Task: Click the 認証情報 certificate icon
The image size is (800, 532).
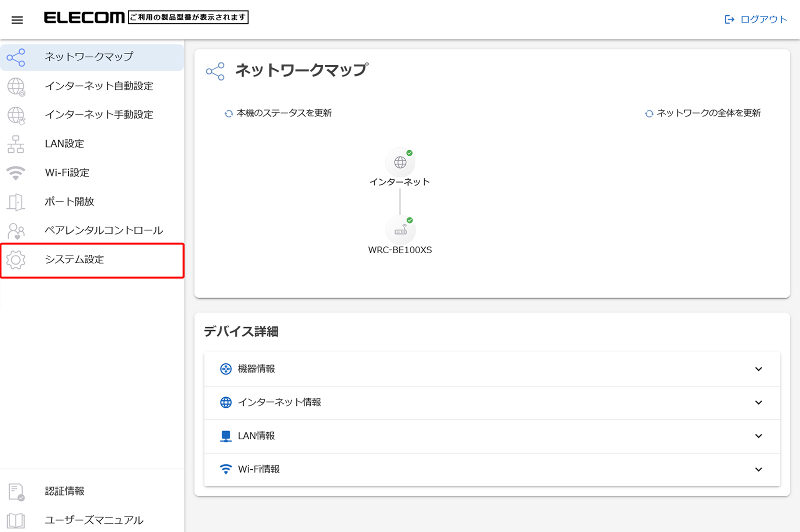Action: pos(16,491)
